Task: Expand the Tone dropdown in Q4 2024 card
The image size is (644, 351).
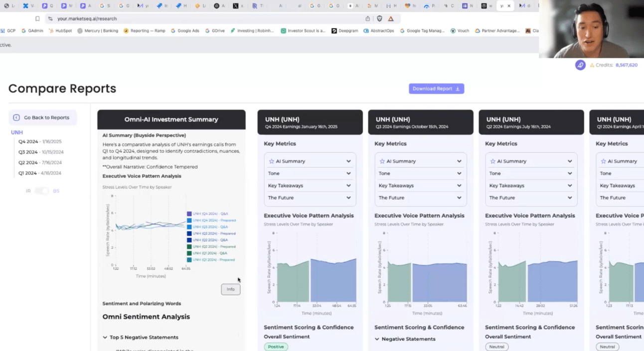Action: coord(310,173)
